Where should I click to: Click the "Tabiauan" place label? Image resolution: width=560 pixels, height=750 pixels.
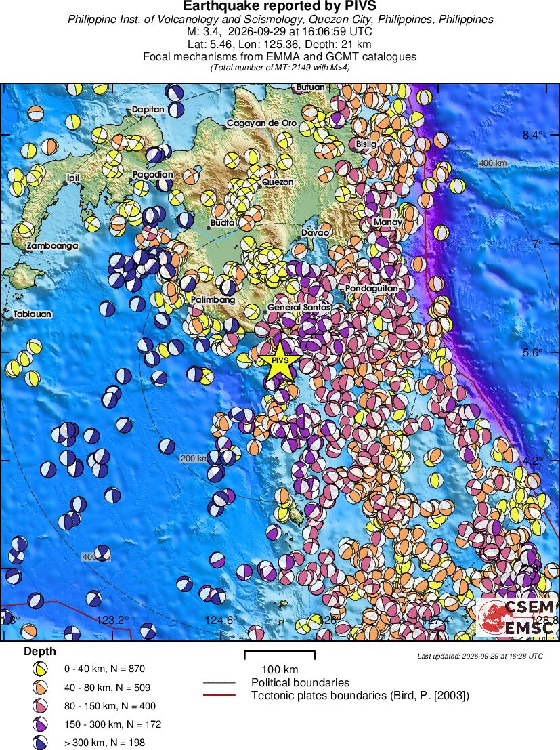pos(32,314)
